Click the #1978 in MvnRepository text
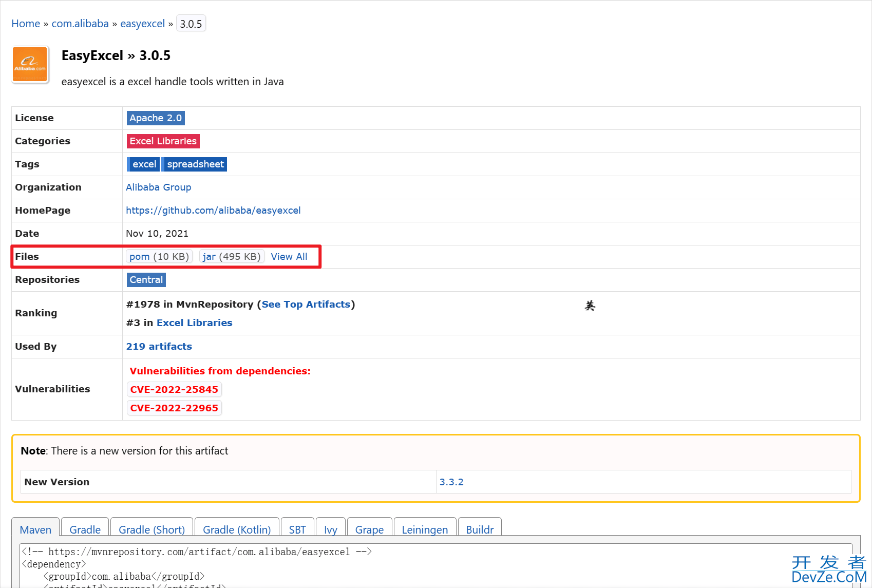872x588 pixels. pyautogui.click(x=189, y=304)
